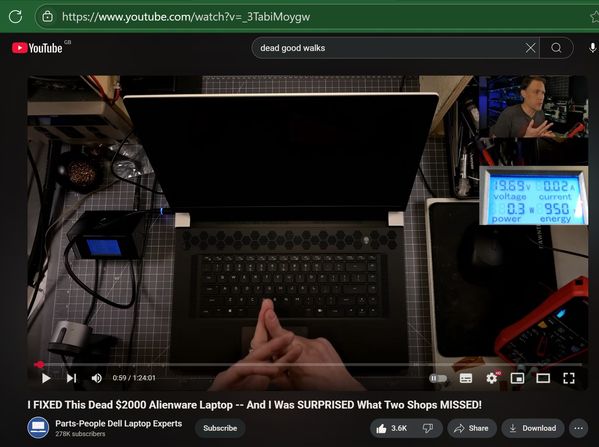Screen dimensions: 599x447
Task: Start voice search with the microphone icon
Action: pos(592,48)
